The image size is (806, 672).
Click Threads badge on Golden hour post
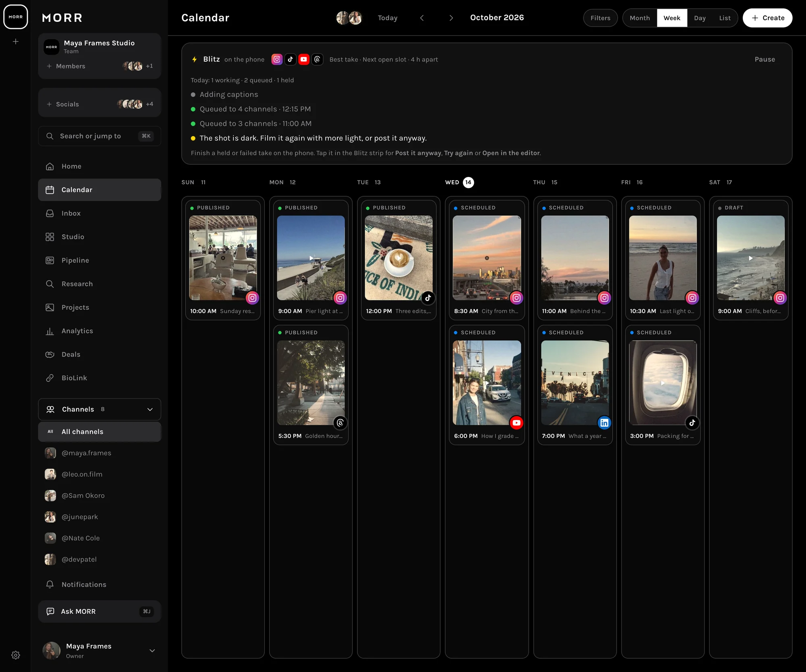(340, 423)
